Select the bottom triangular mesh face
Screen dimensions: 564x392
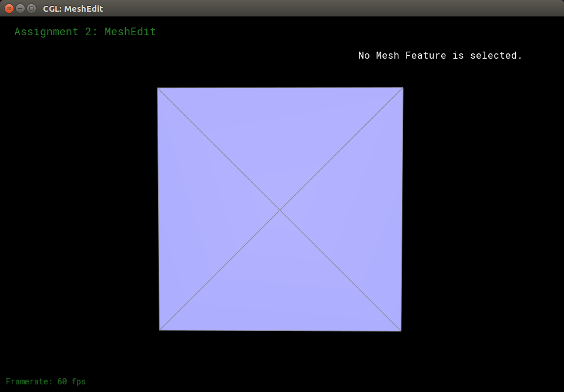tap(280, 288)
